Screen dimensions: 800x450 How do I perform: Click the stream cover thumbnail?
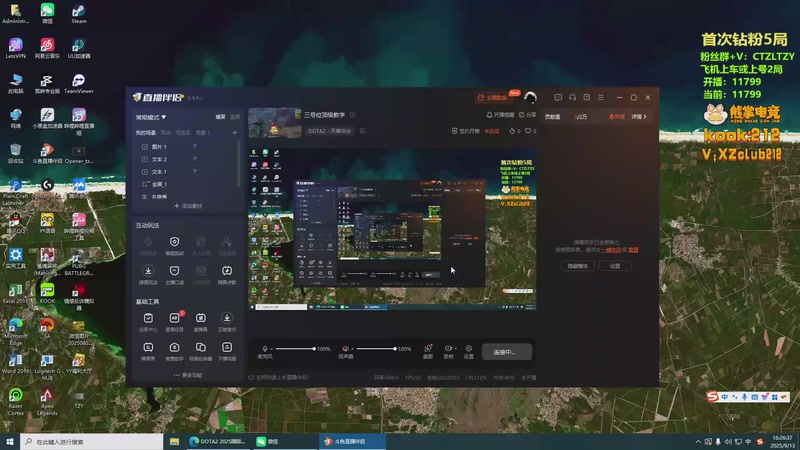(x=274, y=122)
